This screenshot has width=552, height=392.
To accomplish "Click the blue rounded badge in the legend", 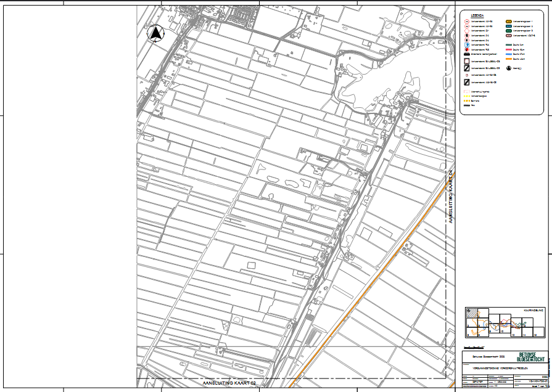I will 509,26.
